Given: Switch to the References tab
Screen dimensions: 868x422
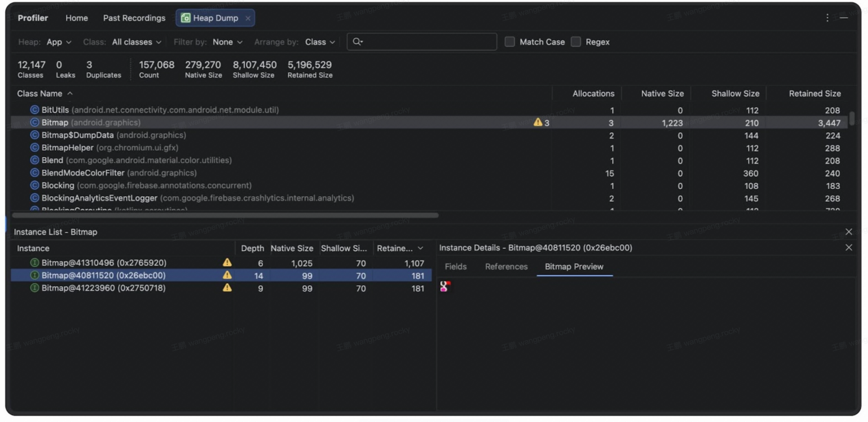Looking at the screenshot, I should [506, 266].
